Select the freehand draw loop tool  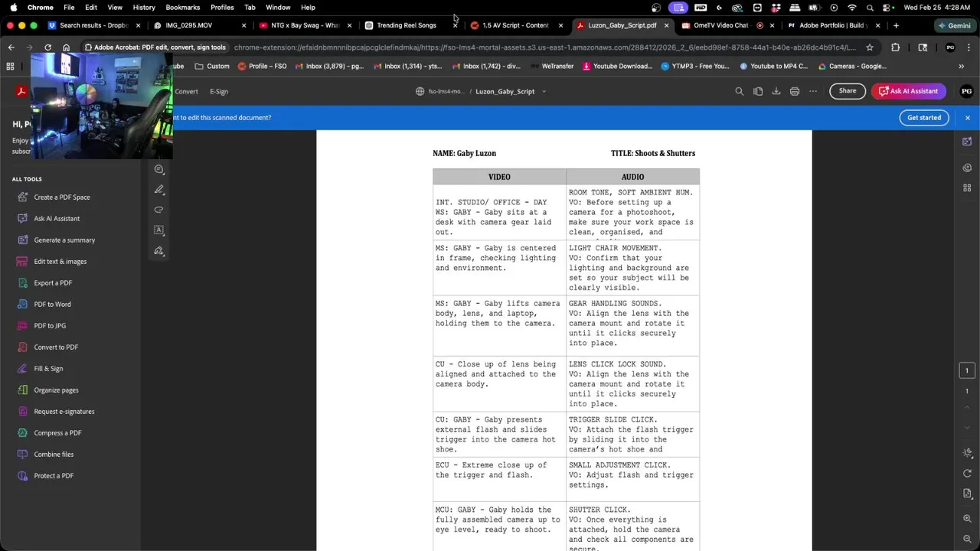click(159, 210)
